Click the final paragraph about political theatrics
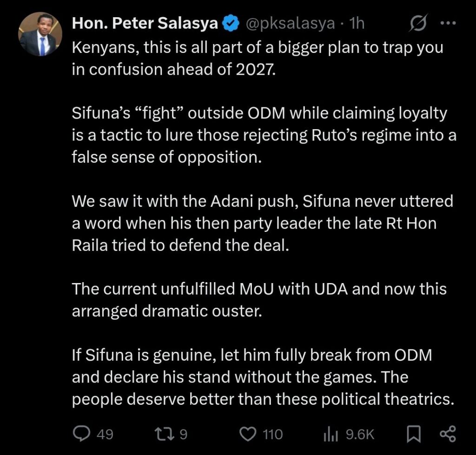This screenshot has height=455, width=476. 262,377
